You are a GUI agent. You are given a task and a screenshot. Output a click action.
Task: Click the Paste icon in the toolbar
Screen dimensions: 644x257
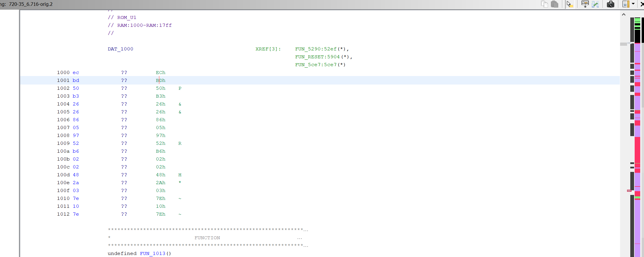click(x=554, y=4)
